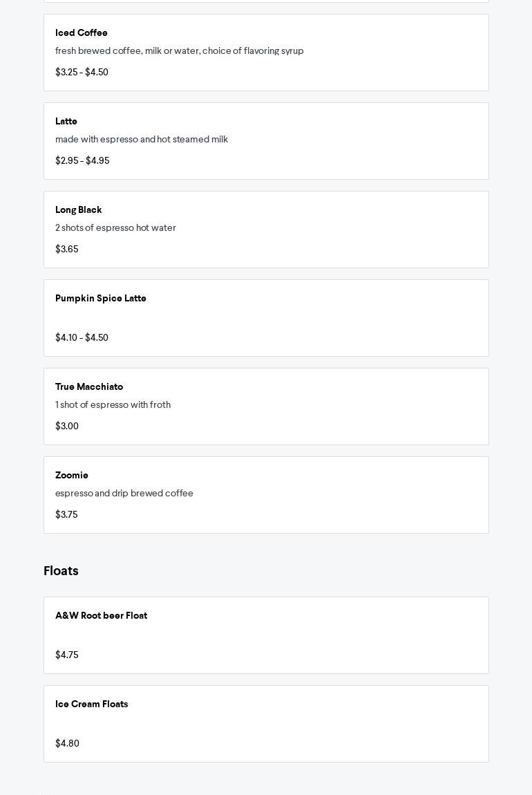
Task: Click the Latte $2.95 – $4.95 price
Action: [x=82, y=161]
